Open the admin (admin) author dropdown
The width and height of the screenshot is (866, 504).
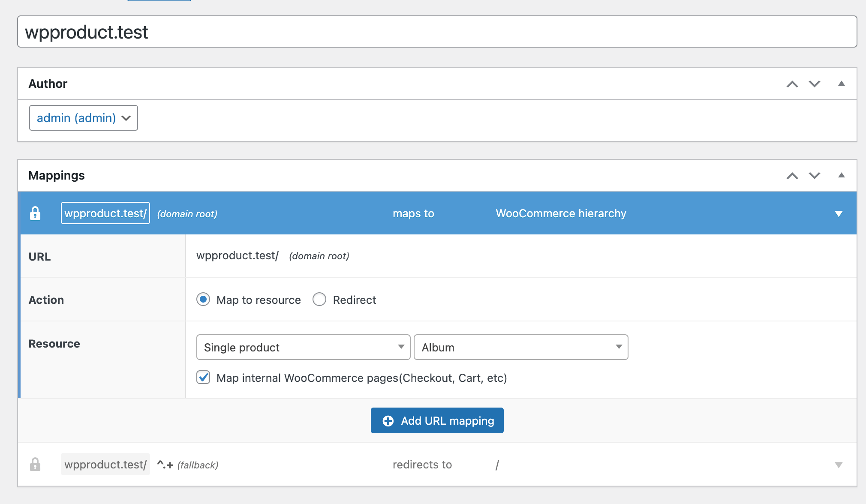84,118
